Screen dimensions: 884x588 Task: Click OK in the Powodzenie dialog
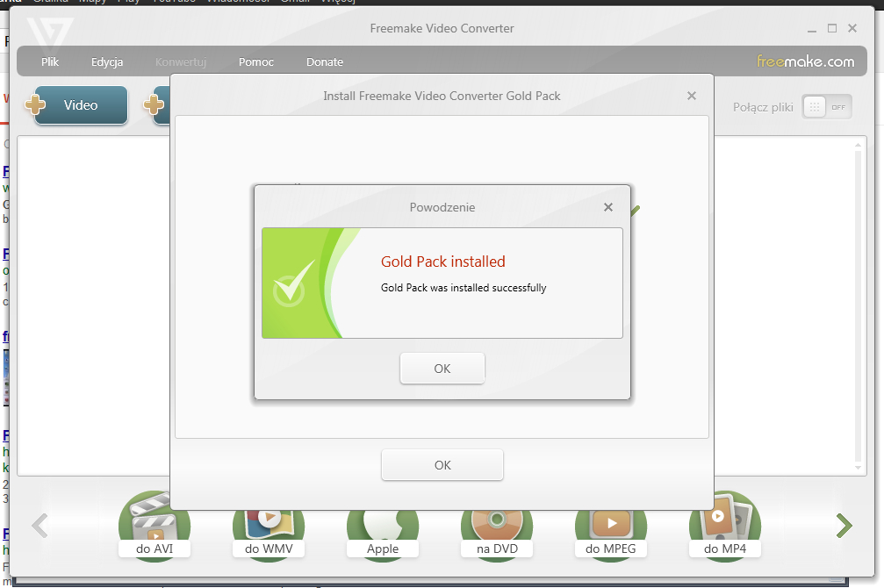pyautogui.click(x=442, y=368)
